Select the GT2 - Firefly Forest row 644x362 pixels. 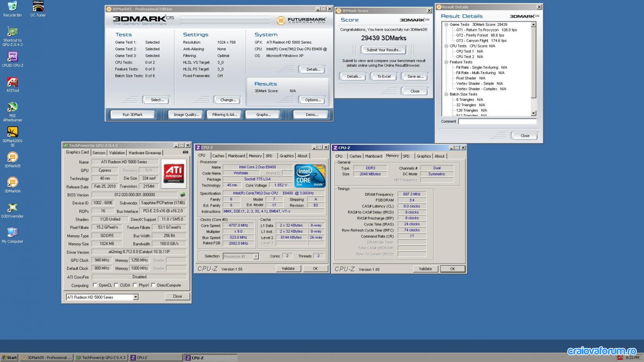click(480, 35)
